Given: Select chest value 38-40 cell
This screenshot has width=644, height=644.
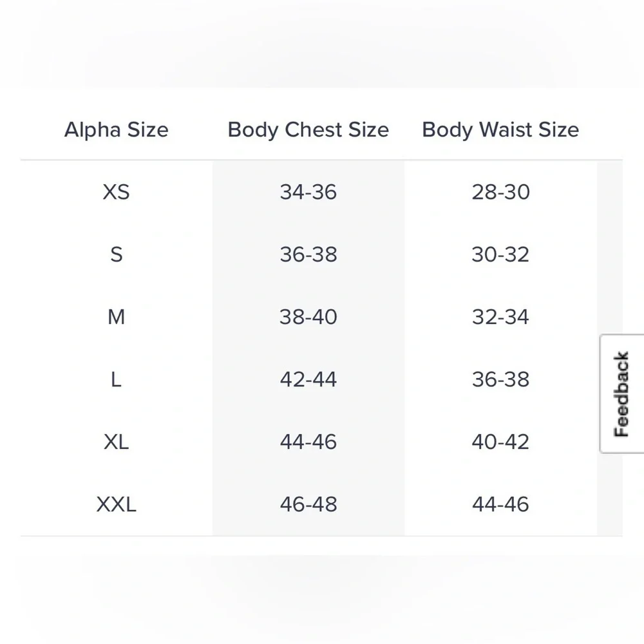Looking at the screenshot, I should coord(308,317).
